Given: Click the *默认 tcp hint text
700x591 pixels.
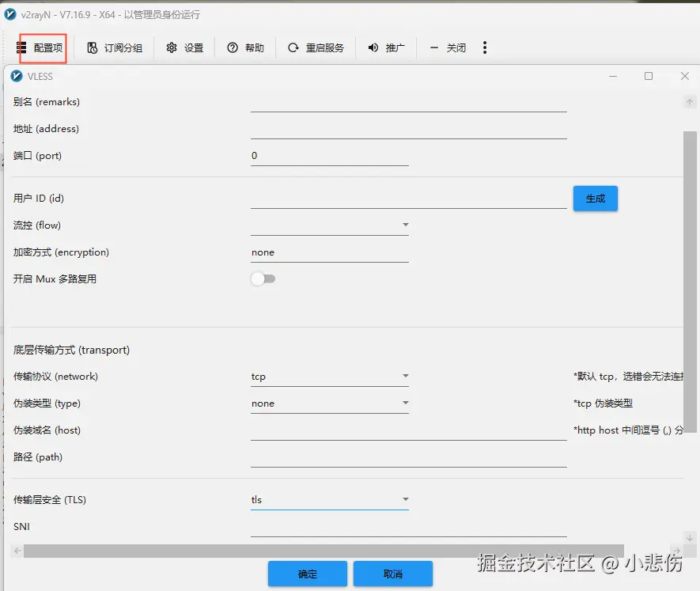Looking at the screenshot, I should [628, 377].
